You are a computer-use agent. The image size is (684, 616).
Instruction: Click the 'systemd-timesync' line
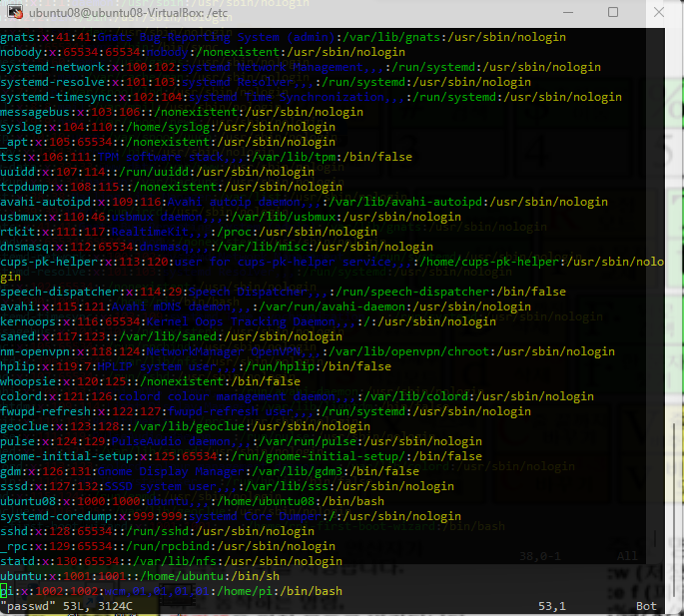click(x=311, y=97)
